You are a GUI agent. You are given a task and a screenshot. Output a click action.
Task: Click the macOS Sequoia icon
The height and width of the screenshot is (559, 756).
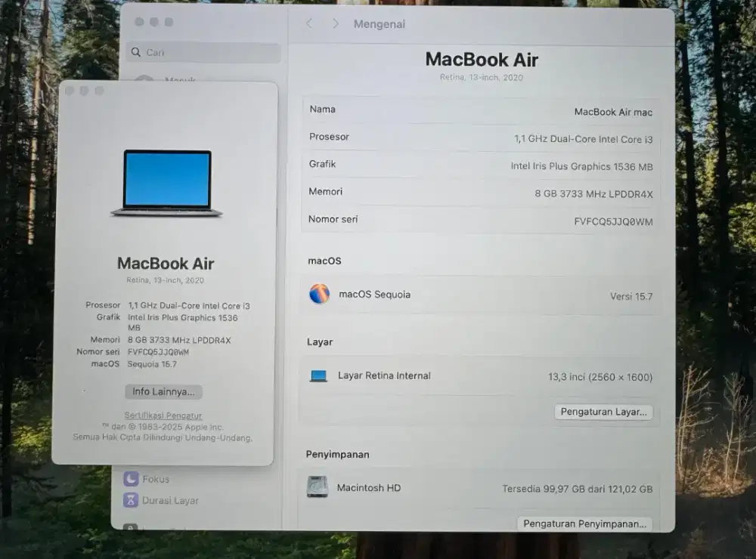[x=319, y=295]
